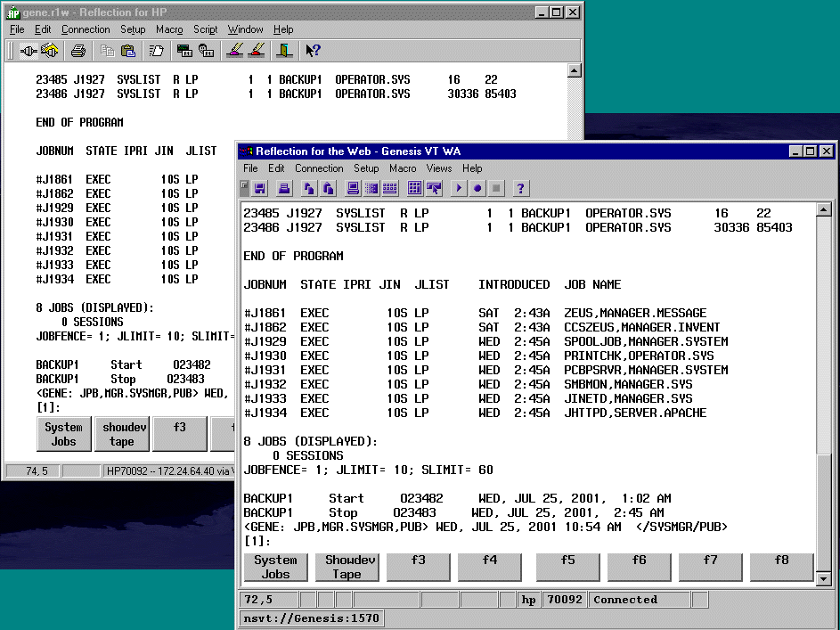Click the print icon in Reflection for the Web toolbar
Image resolution: width=840 pixels, height=630 pixels.
[284, 188]
